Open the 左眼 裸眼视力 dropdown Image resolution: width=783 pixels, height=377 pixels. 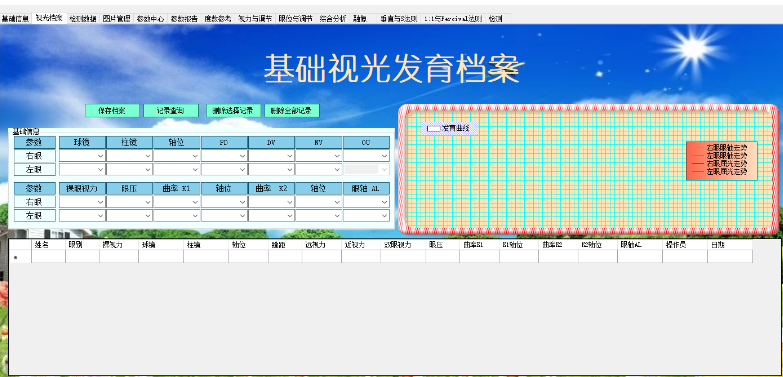pos(100,215)
